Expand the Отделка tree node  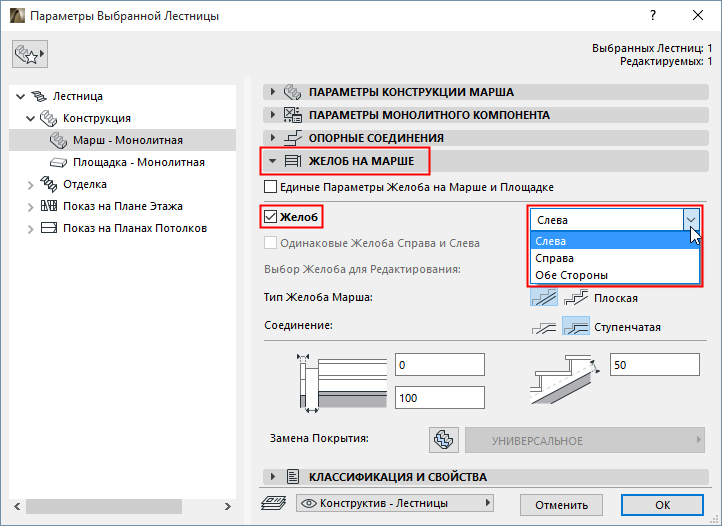pos(30,185)
